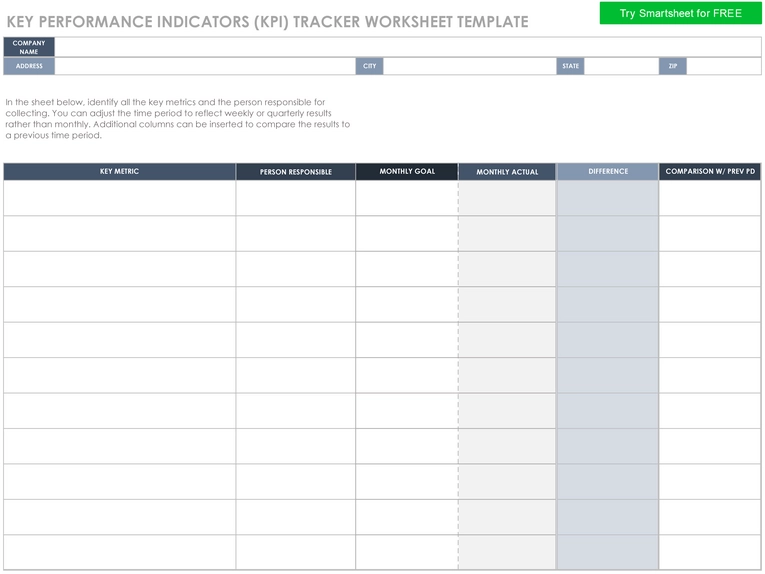The height and width of the screenshot is (574, 765).
Task: Click the Address input field
Action: coord(205,66)
